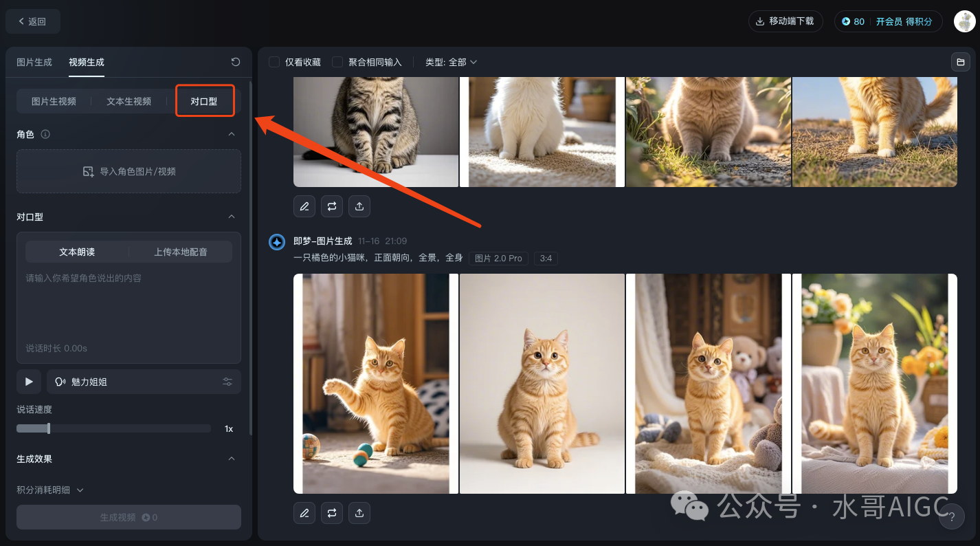Open the folder icon at top right

point(959,62)
